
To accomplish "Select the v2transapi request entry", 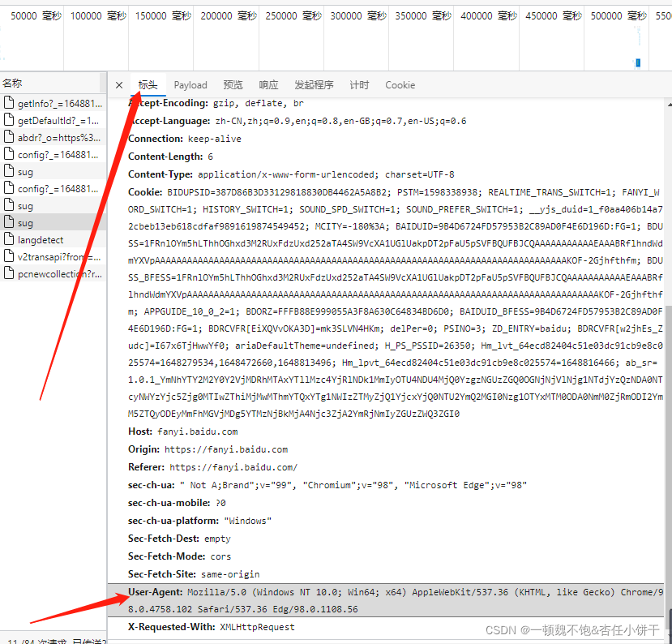I will 54,257.
